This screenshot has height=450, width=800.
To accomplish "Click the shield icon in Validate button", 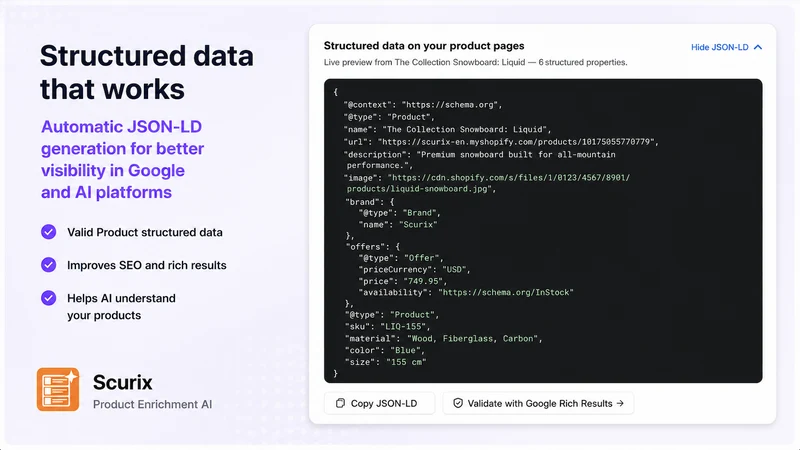I will pos(458,403).
